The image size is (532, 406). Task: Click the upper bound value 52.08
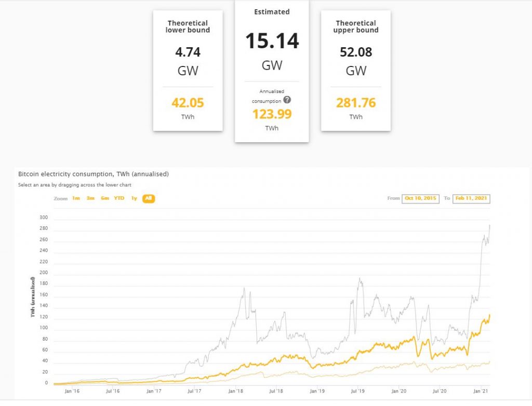[356, 52]
